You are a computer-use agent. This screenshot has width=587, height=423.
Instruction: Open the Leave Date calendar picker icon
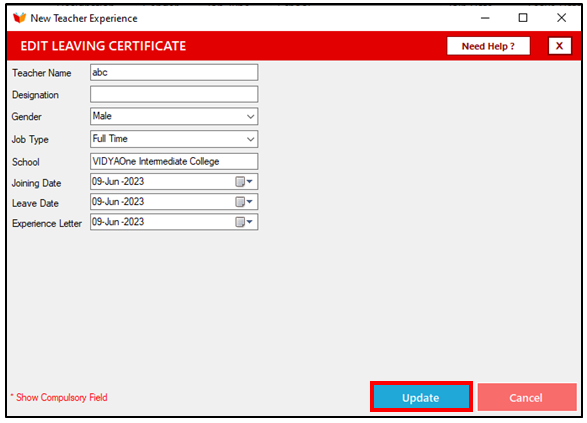[244, 202]
